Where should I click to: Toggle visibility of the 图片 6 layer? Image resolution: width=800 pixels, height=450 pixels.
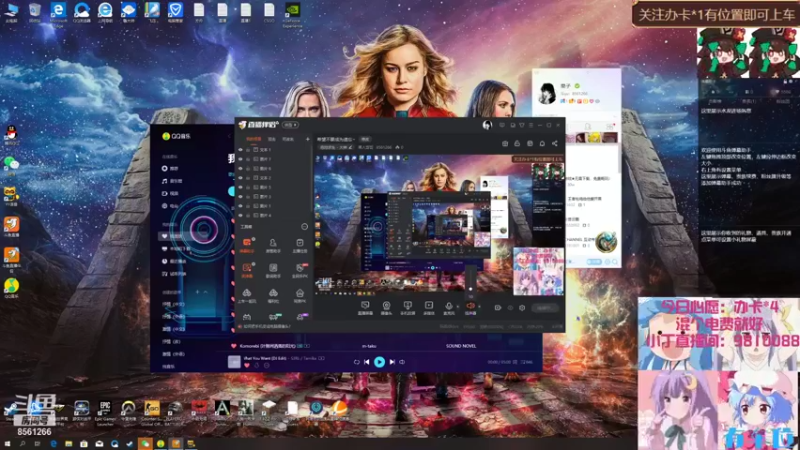(240, 168)
